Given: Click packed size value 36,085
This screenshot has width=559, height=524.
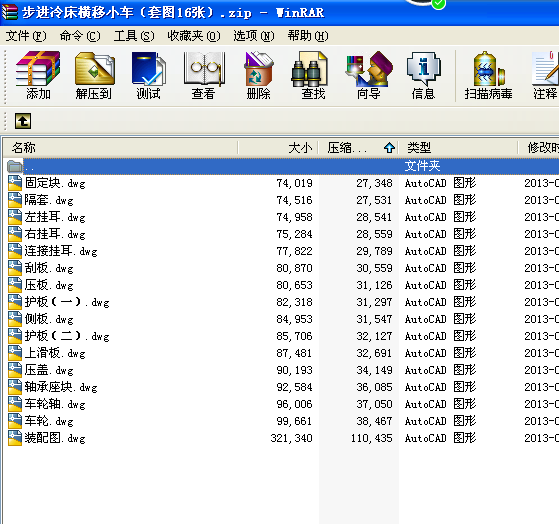Looking at the screenshot, I should click(x=374, y=387).
